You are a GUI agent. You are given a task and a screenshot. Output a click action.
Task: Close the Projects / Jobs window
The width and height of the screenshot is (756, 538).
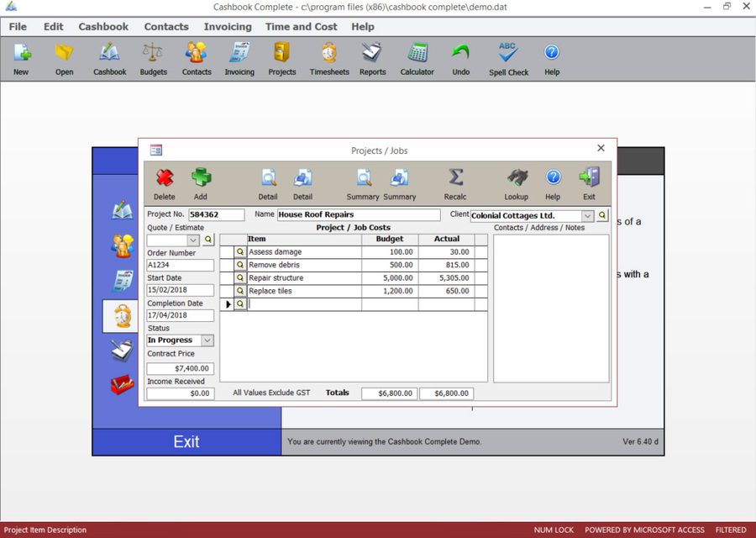[601, 148]
